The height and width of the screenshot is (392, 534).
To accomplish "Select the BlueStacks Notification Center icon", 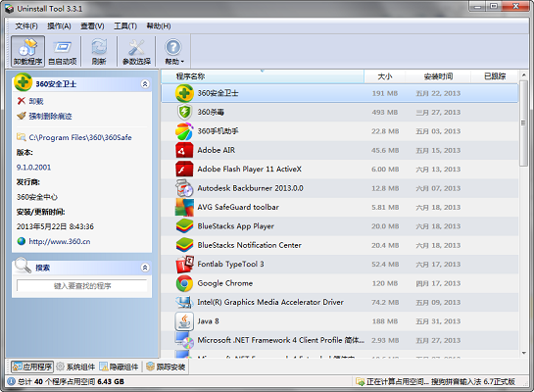I will (184, 245).
